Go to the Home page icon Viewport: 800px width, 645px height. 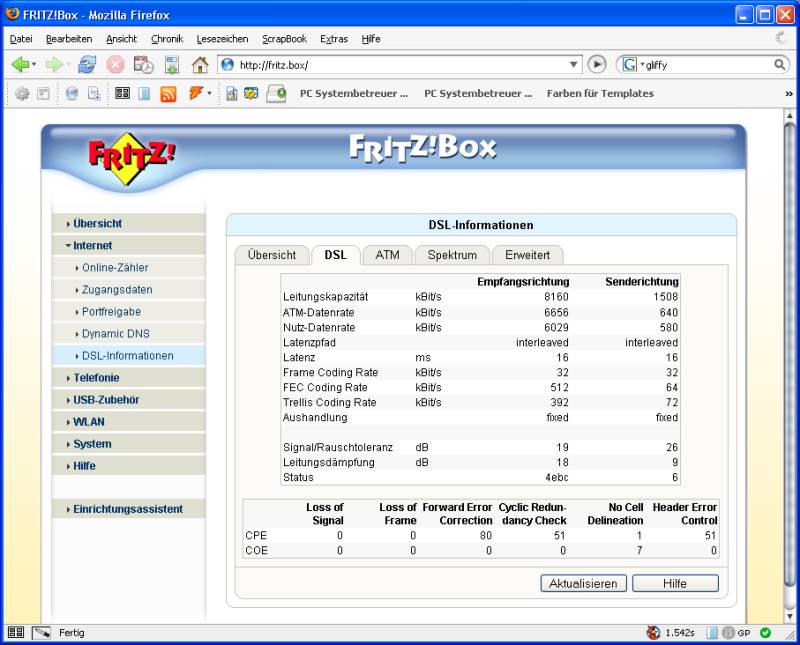[199, 65]
